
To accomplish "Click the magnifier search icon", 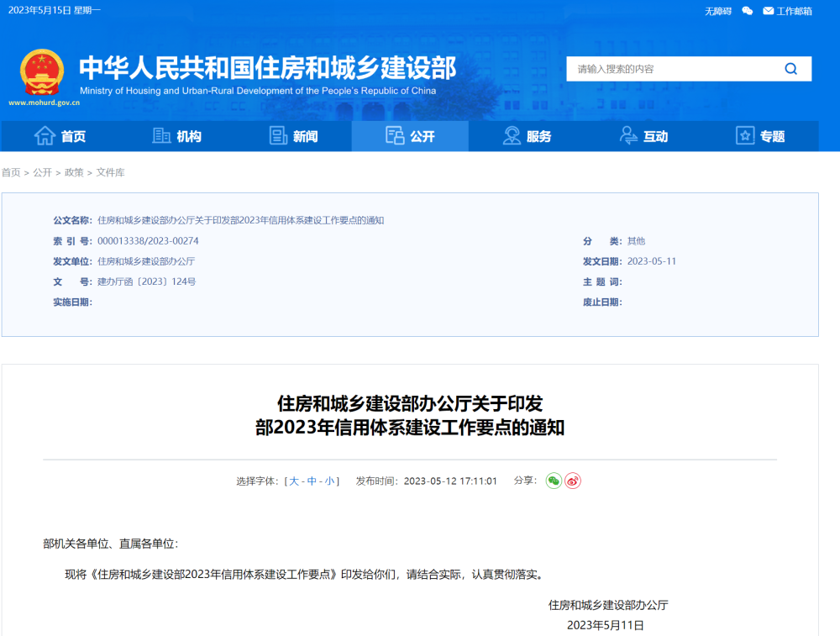I will point(790,69).
